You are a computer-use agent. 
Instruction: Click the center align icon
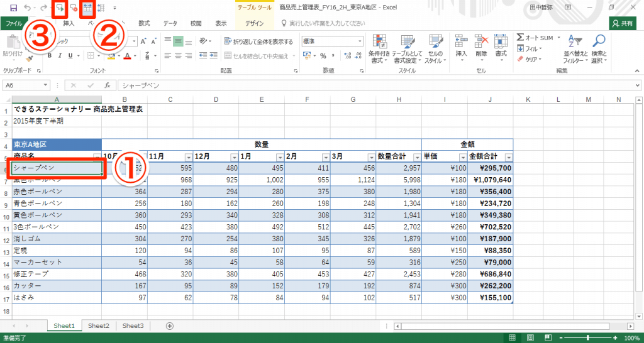pyautogui.click(x=179, y=55)
